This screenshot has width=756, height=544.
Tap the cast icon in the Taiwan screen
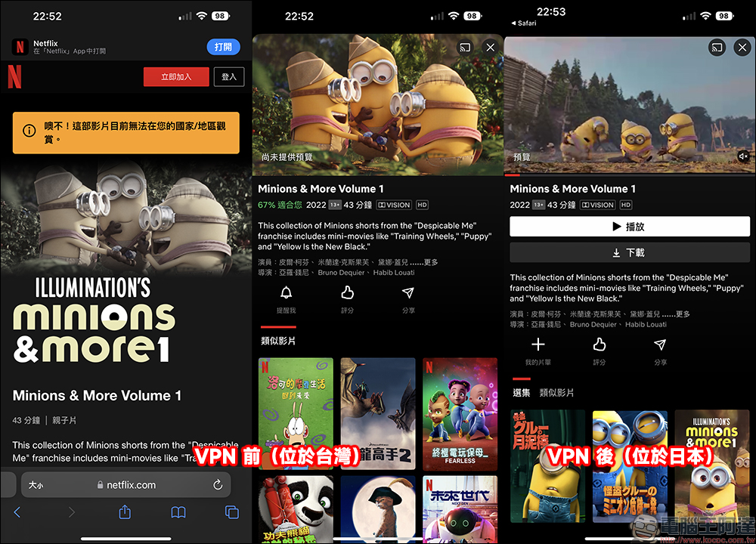[465, 48]
